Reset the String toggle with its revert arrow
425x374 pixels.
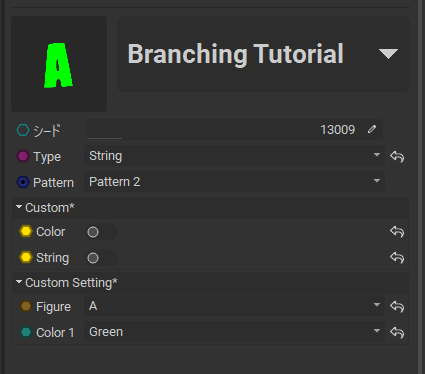tap(397, 257)
